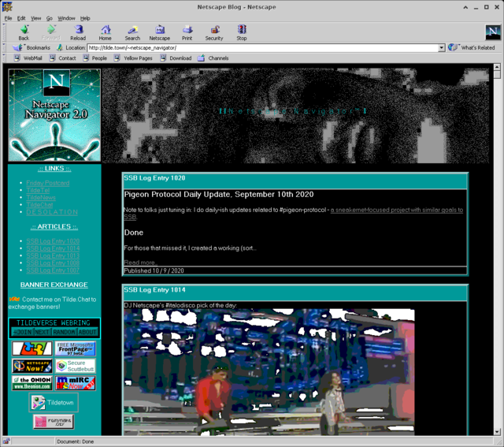Click ABOUT in Tildeverse Webring
Screen dimensions: 504x447
(x=87, y=332)
